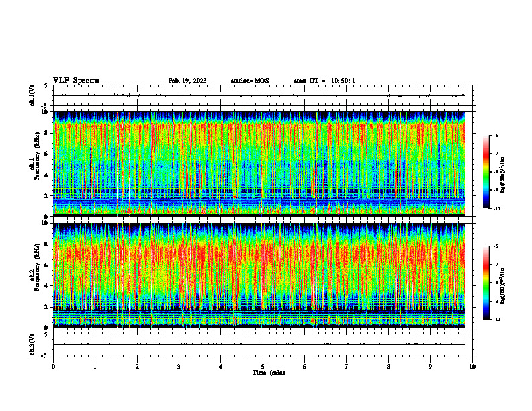
Task: Select the "start UT = 10:50:1" text
Action: click(x=324, y=81)
